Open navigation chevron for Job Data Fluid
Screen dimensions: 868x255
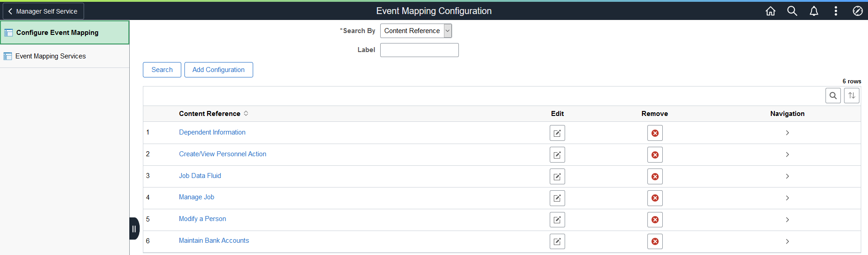[788, 176]
